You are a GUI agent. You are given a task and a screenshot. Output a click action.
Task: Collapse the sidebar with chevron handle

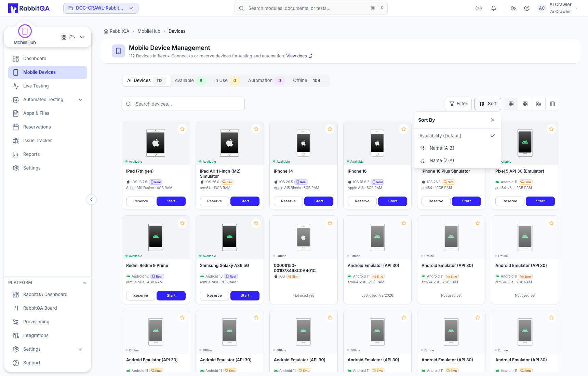91,200
